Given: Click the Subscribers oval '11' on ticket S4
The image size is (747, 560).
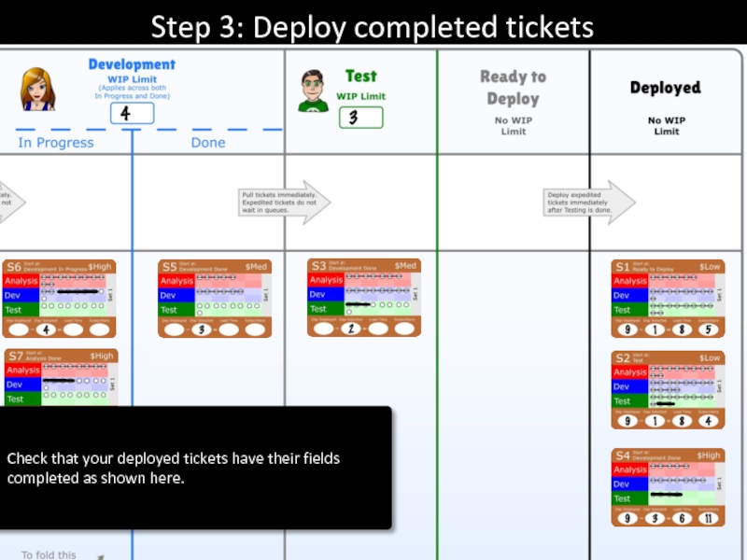Looking at the screenshot, I should click(x=709, y=518).
